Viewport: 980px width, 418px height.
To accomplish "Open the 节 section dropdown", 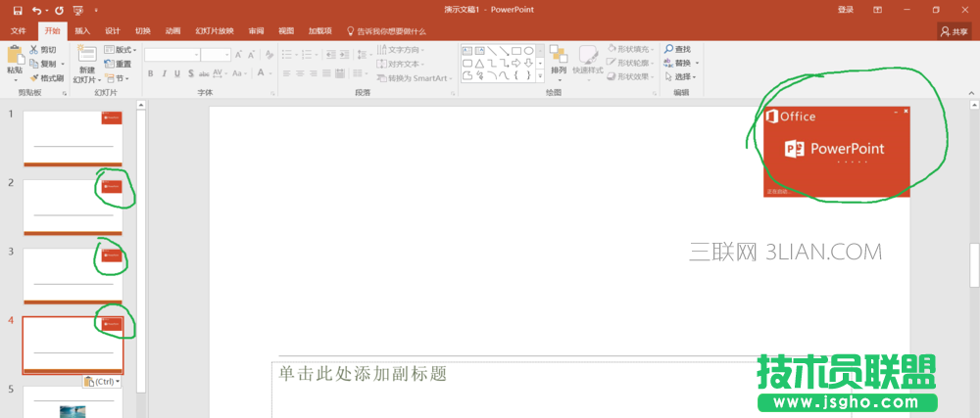I will coord(117,78).
